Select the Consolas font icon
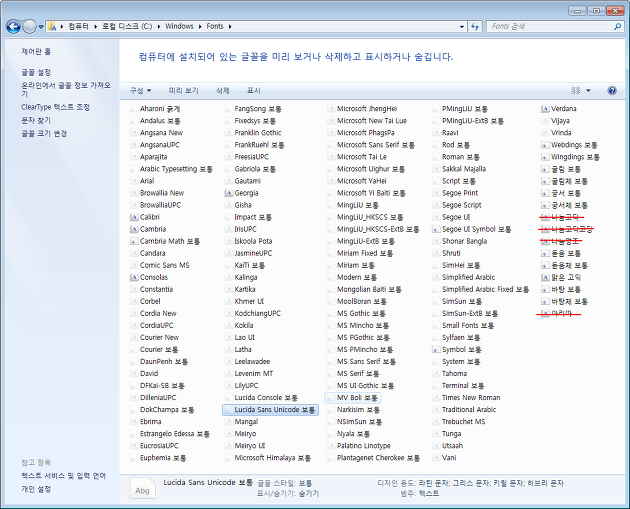Viewport: 630px width, 509px height. pyautogui.click(x=134, y=278)
